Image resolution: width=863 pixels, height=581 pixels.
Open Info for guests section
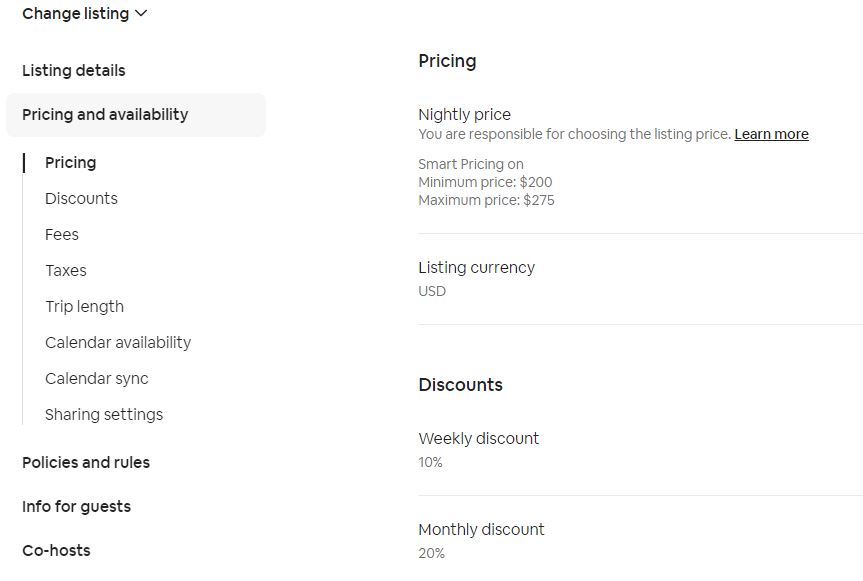(76, 507)
